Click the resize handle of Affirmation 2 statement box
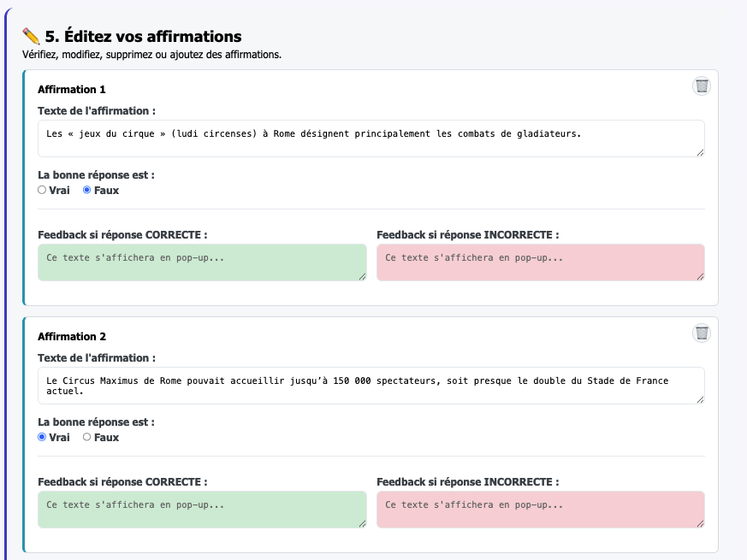Viewport: 747px width, 560px height. coord(700,399)
